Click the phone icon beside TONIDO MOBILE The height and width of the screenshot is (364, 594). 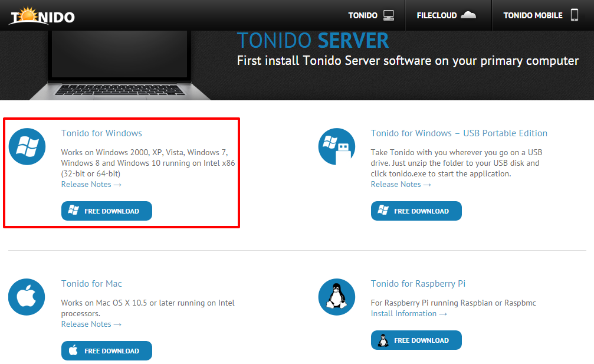pos(575,15)
